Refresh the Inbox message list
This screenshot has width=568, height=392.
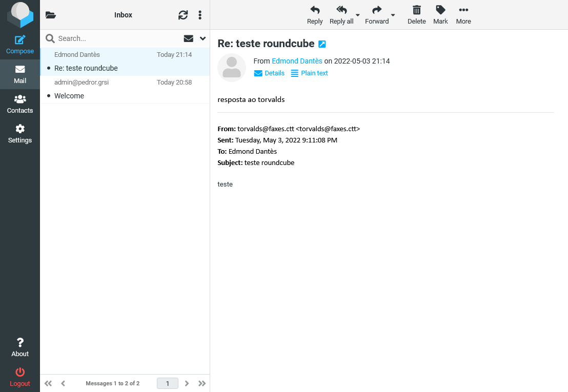(x=183, y=15)
